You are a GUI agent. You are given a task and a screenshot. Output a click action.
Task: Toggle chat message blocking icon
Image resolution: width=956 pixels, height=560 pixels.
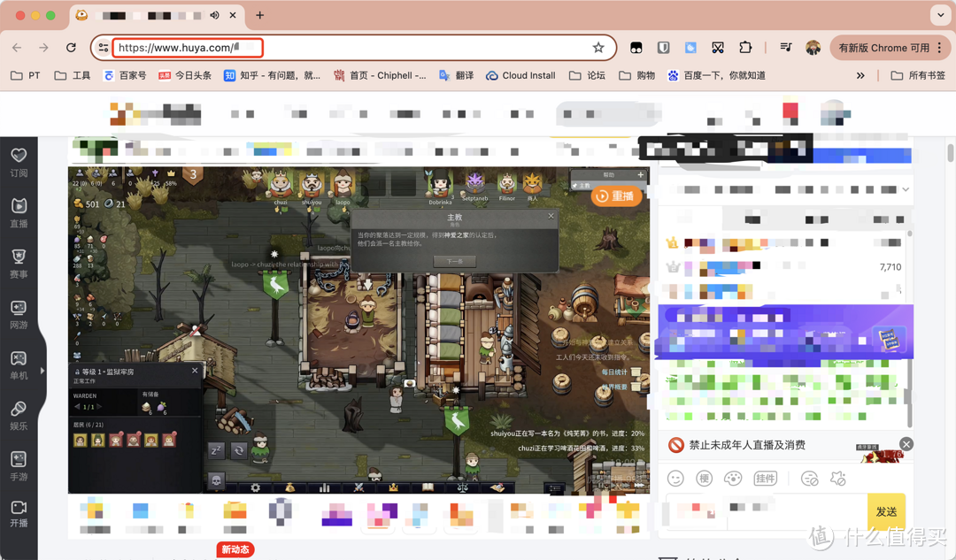click(809, 479)
